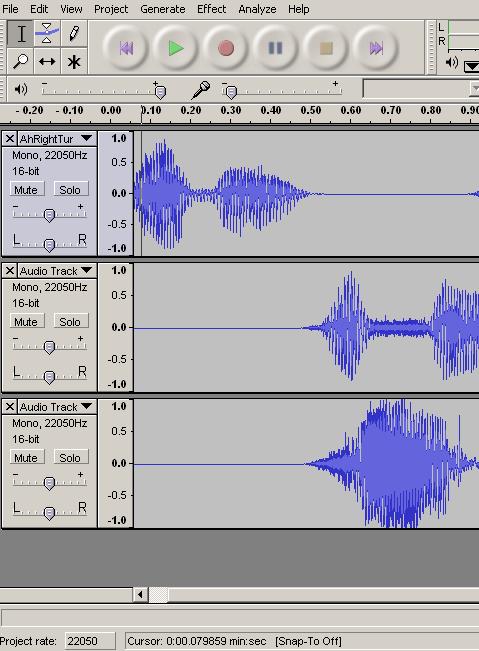The height and width of the screenshot is (651, 479).
Task: Open the Effect menu
Action: click(211, 9)
